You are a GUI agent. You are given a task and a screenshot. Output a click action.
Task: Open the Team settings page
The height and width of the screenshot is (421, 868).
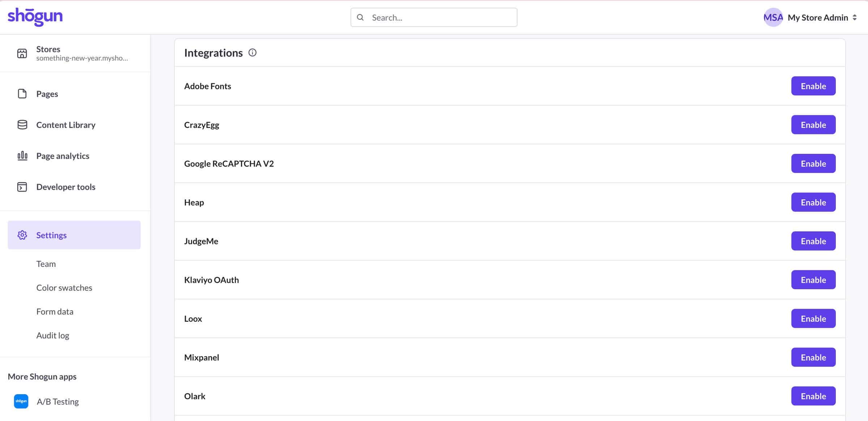click(46, 264)
